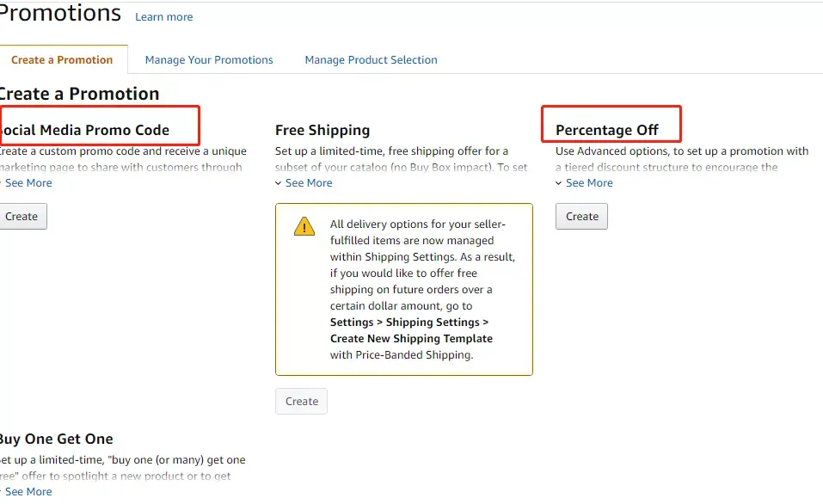The height and width of the screenshot is (504, 823).
Task: Expand See More under Buy One Get One
Action: coord(28,491)
